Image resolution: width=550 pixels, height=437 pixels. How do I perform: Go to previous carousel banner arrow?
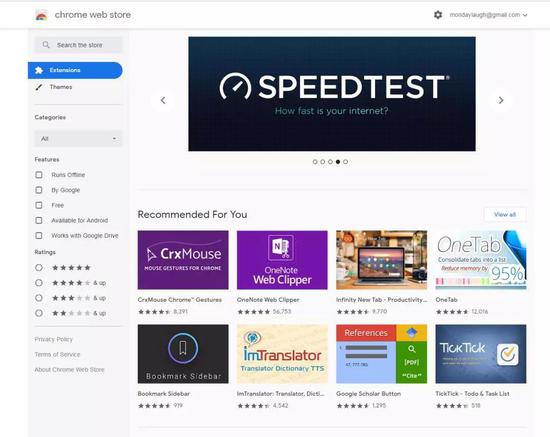pos(163,100)
